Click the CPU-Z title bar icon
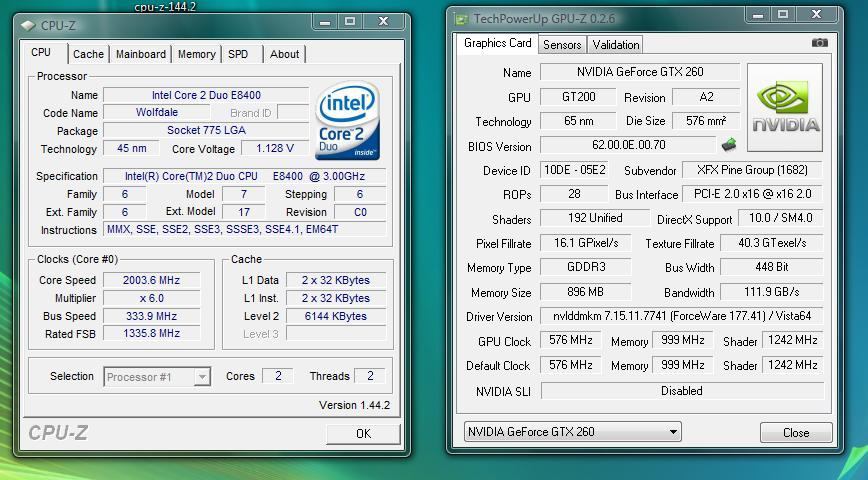Viewport: 868px width, 480px height. pyautogui.click(x=28, y=25)
